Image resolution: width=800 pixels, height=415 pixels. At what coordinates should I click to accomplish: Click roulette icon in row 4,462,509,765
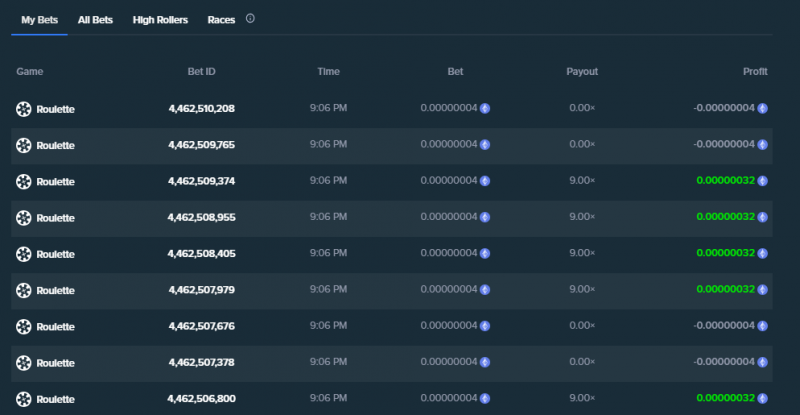[23, 145]
